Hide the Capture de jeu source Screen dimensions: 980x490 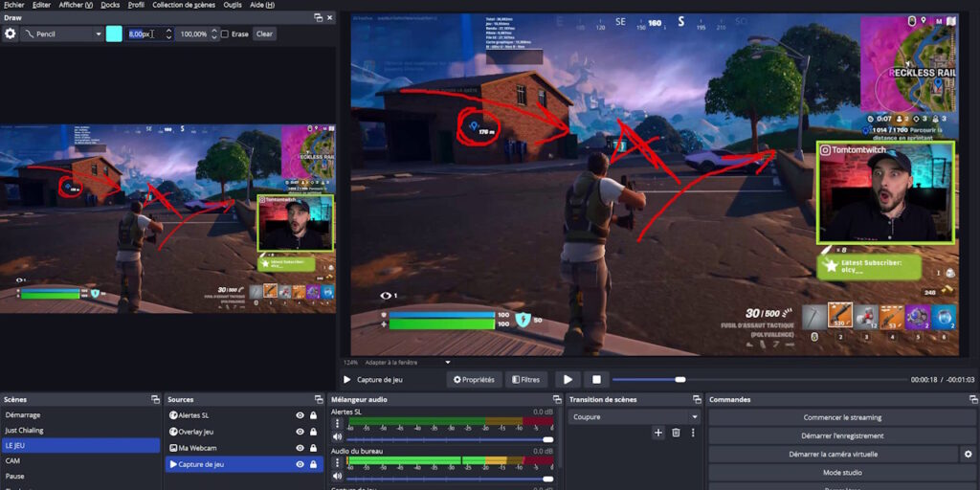pos(300,464)
